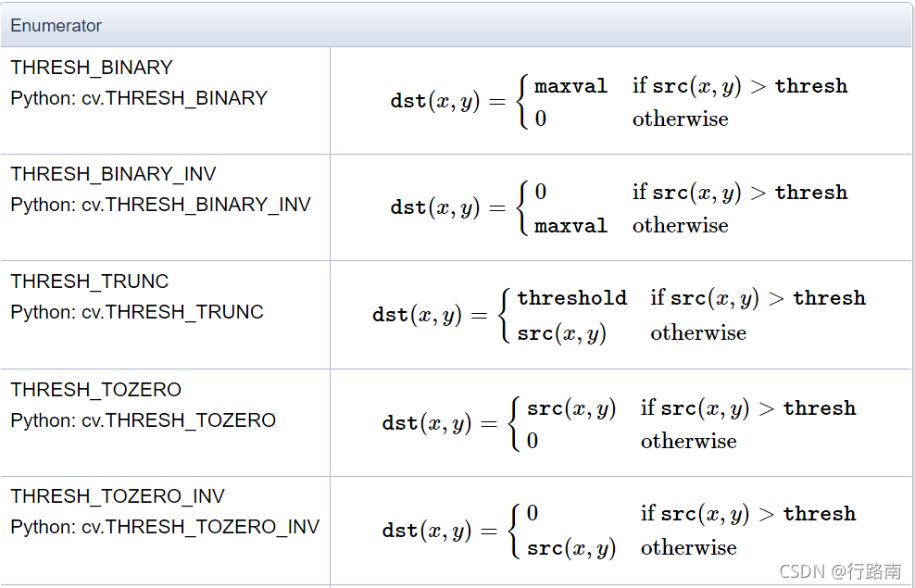This screenshot has height=588, width=915.
Task: Select the THRESH_BINARY_INV enumerator name
Action: pyautogui.click(x=113, y=174)
